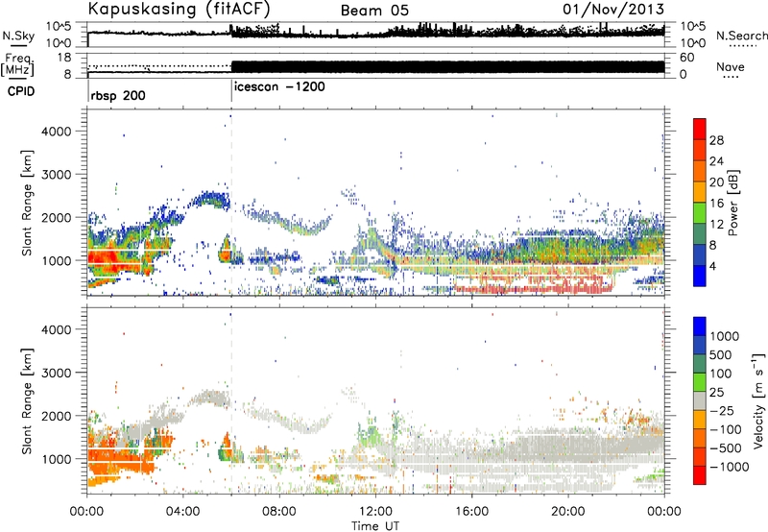
Task: Pick the top blue segment of velocity colorbar
Action: 700,326
